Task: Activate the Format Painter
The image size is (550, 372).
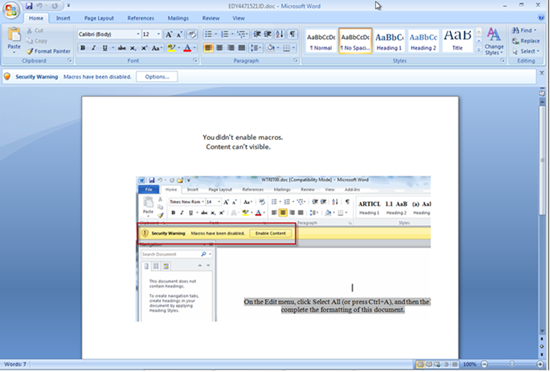Action: click(x=48, y=51)
